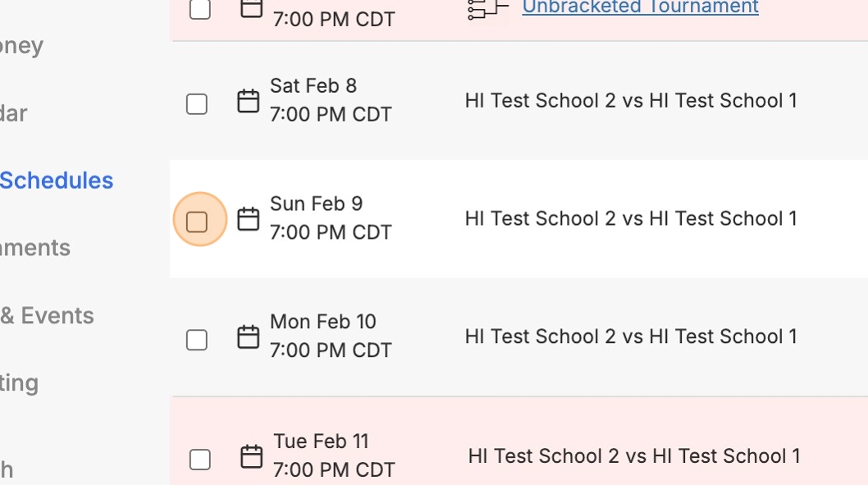Click the calendar icon beside Tue Feb 11
This screenshot has width=868, height=485.
pyautogui.click(x=251, y=456)
